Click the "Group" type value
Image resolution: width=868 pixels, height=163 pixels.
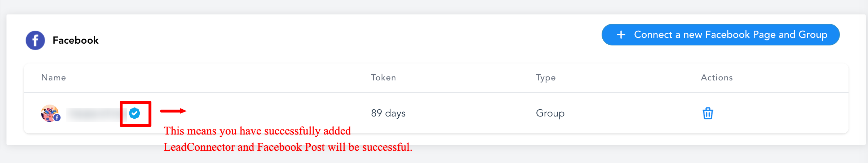(x=550, y=113)
